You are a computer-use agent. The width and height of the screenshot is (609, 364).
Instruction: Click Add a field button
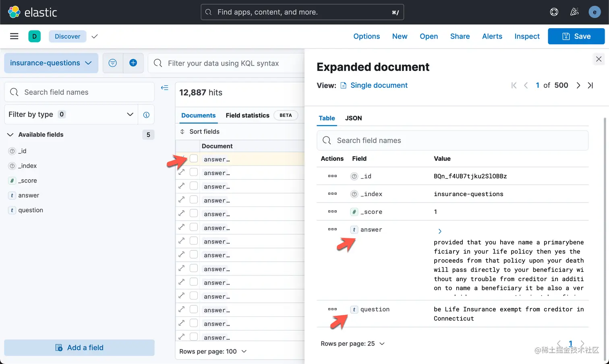[79, 347]
